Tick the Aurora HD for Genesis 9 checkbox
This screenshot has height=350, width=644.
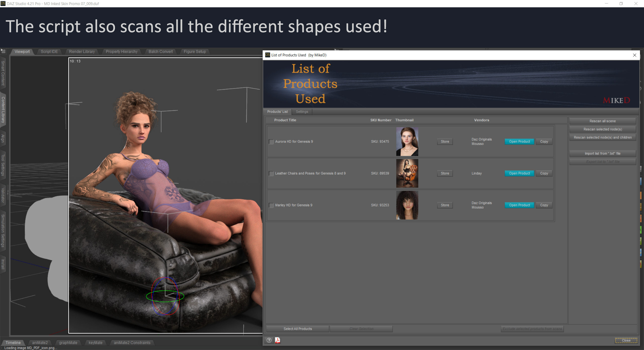(x=271, y=142)
